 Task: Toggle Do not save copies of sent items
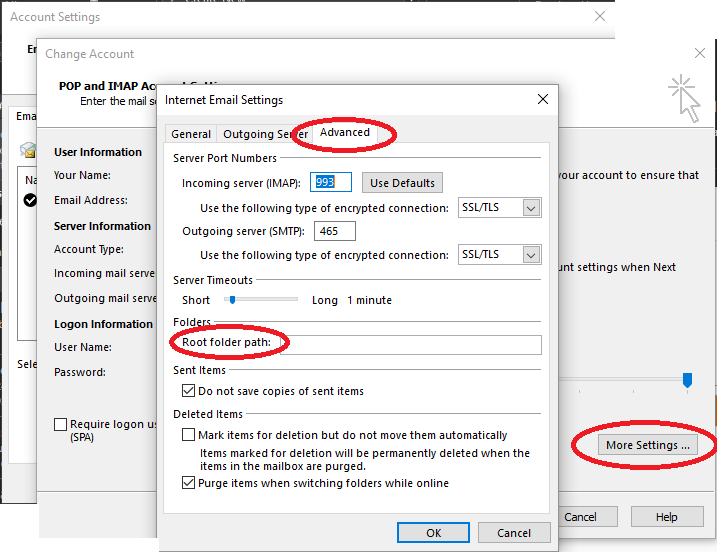tap(188, 391)
